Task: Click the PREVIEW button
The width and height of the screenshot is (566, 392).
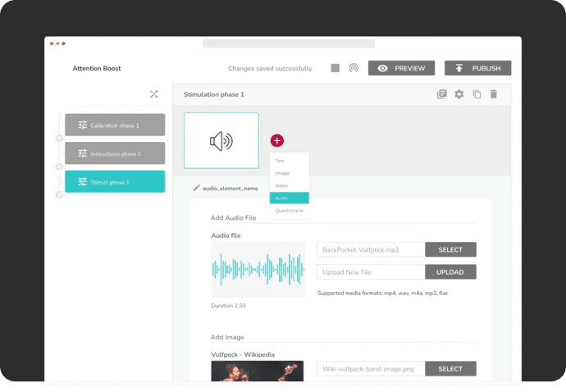Action: (401, 68)
